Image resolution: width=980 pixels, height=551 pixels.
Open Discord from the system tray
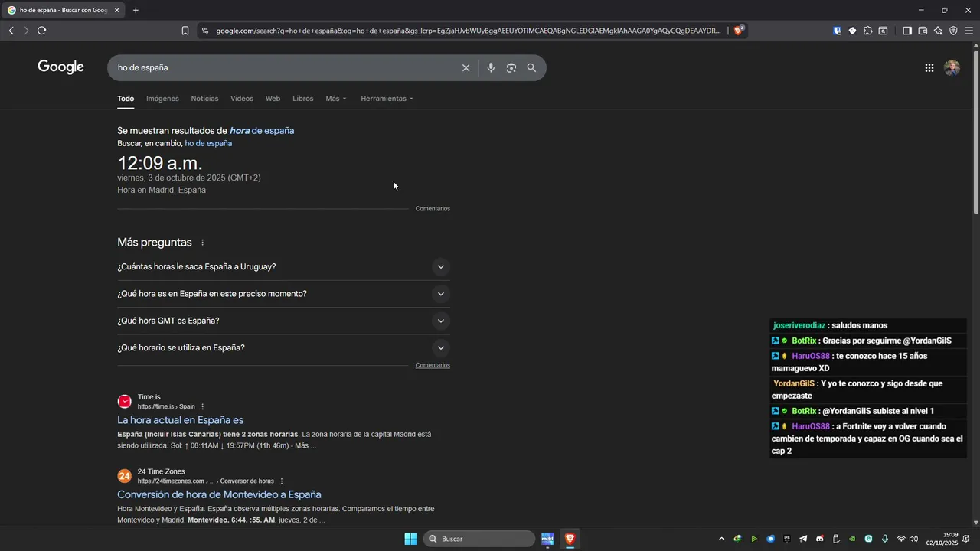pos(820,539)
